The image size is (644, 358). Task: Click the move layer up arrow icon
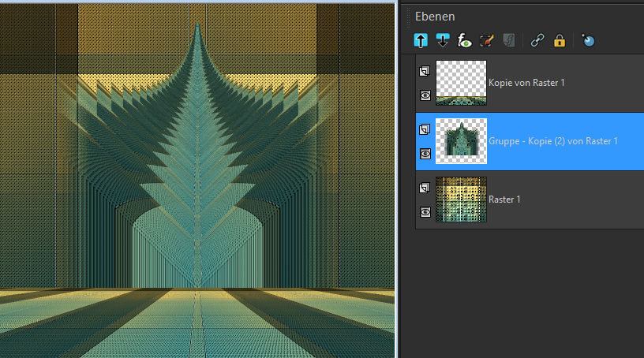pyautogui.click(x=421, y=41)
